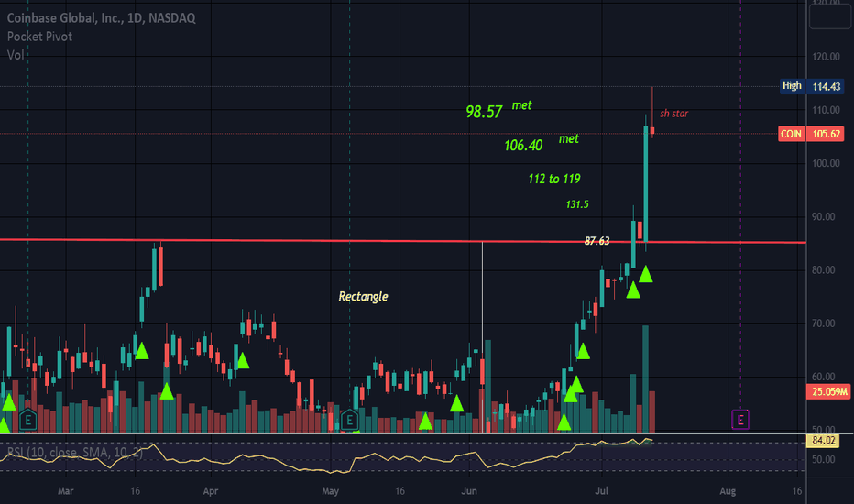The image size is (854, 504).
Task: Select the '112 to 119' text annotation
Action: 554,179
